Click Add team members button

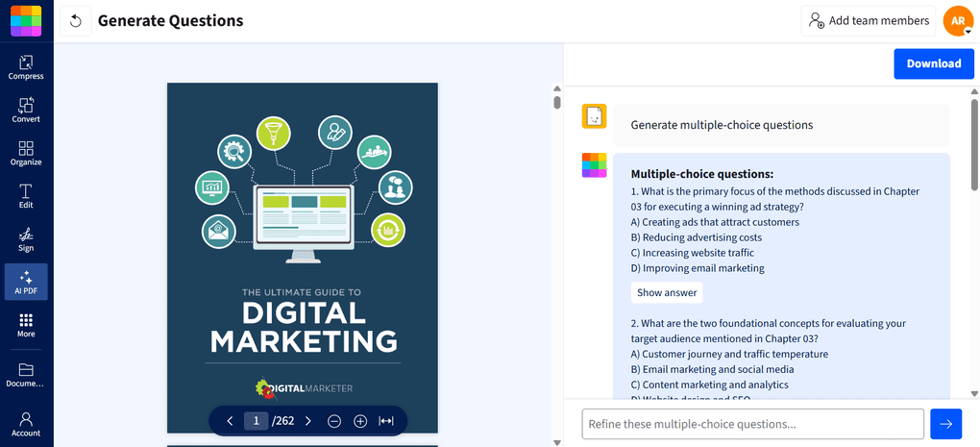pos(869,21)
